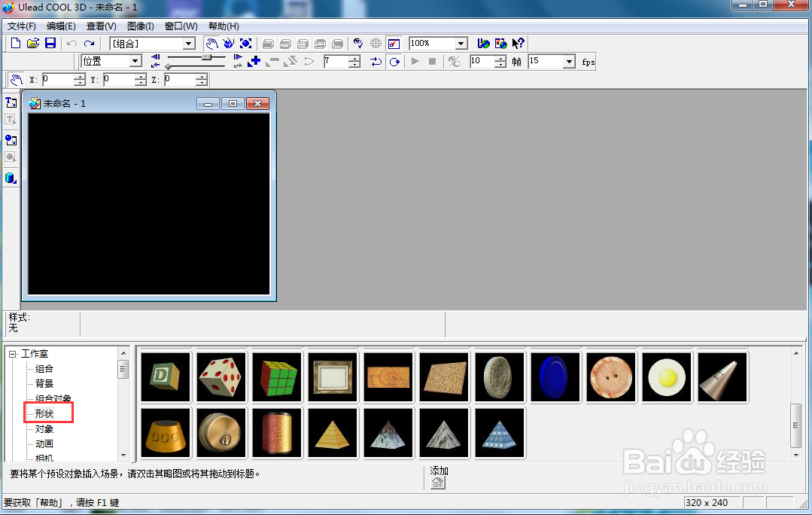Select 形状 in the studio tree
Viewport: 812px width, 515px height.
44,413
